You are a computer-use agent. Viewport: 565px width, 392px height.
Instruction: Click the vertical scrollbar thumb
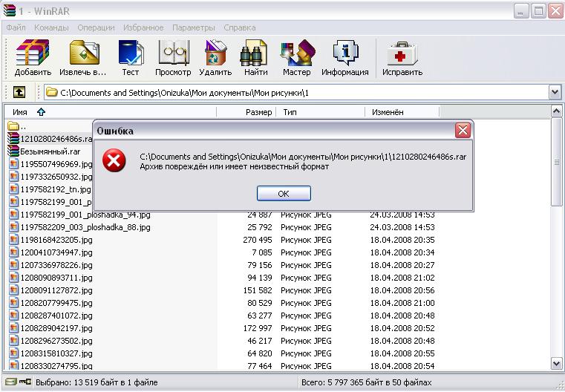tap(556, 162)
